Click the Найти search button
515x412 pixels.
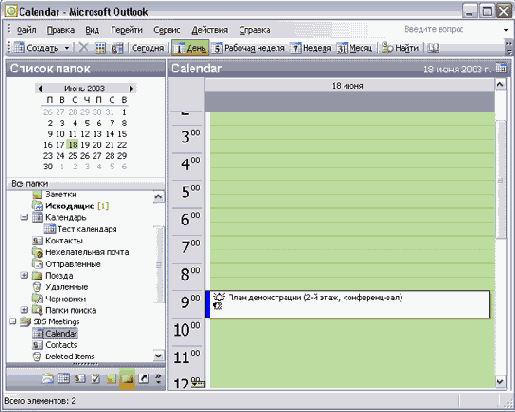click(x=400, y=48)
